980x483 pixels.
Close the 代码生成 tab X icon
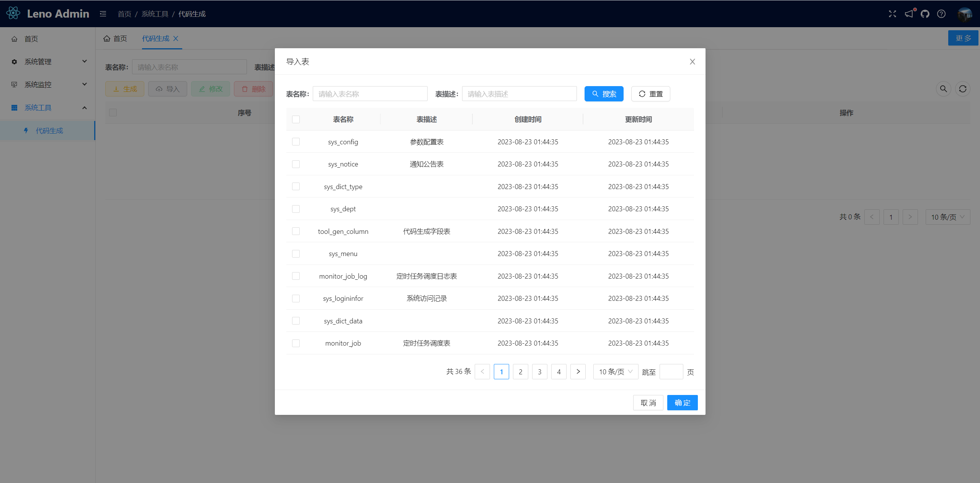pyautogui.click(x=176, y=39)
